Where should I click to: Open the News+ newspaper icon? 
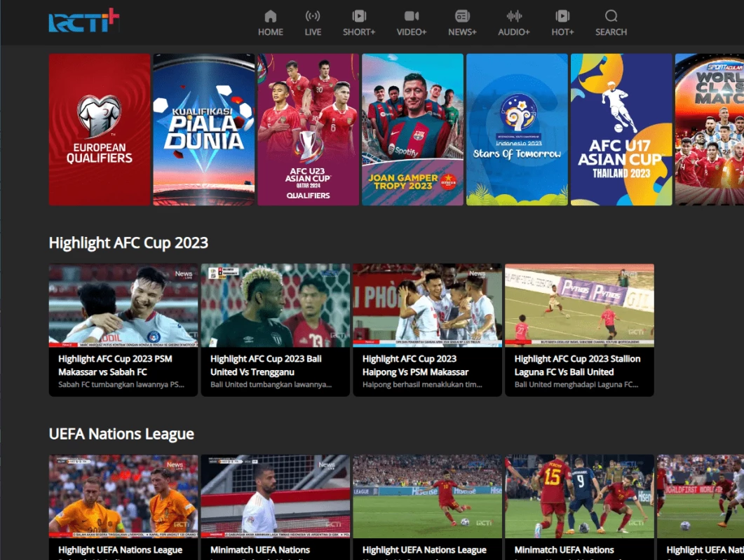(x=462, y=16)
